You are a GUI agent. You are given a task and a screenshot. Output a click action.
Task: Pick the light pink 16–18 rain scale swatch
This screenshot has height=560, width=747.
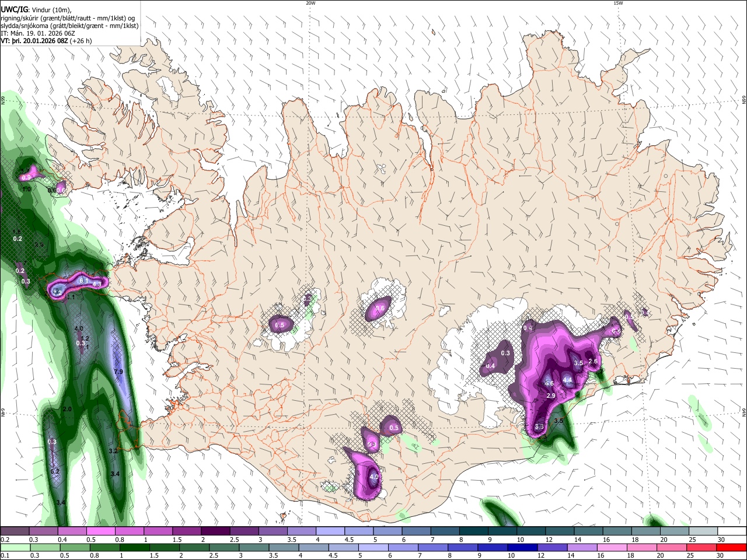[x=612, y=547]
